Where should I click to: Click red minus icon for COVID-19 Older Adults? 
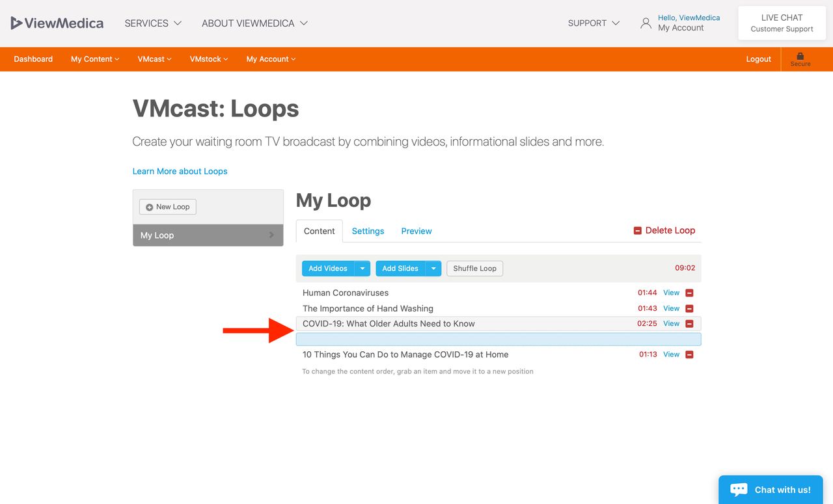point(689,324)
